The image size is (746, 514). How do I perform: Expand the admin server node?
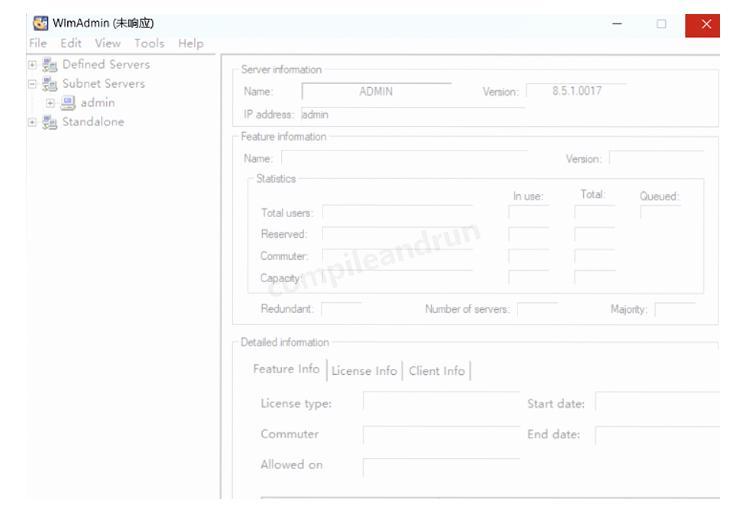pos(50,103)
